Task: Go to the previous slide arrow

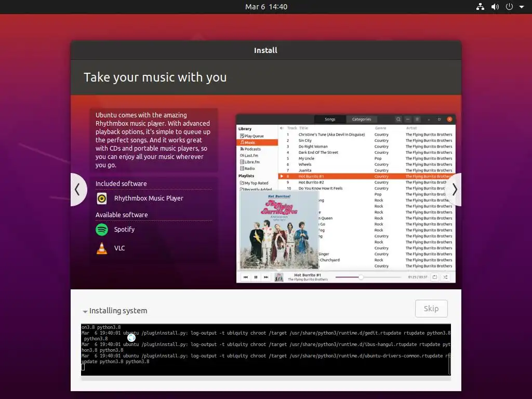Action: (78, 189)
